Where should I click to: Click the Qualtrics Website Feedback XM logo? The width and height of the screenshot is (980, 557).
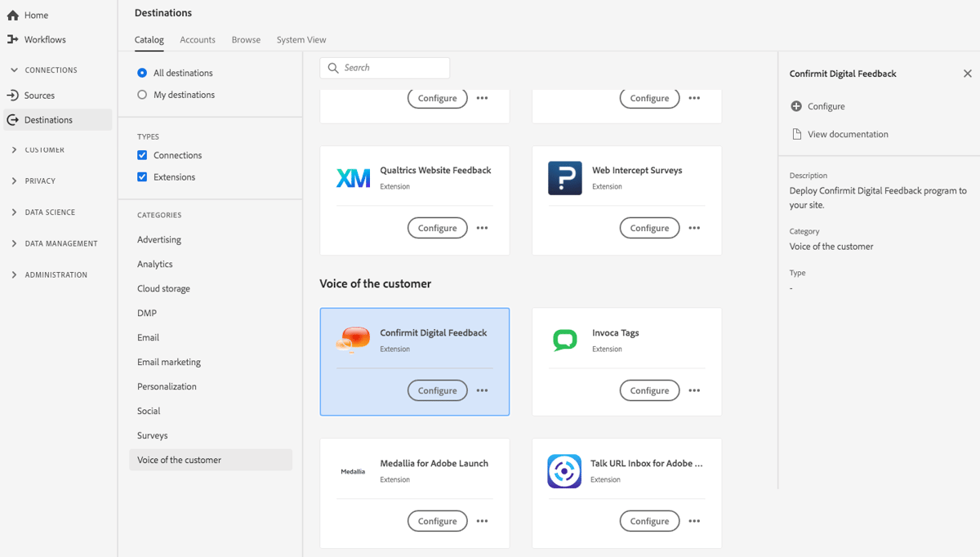click(353, 177)
